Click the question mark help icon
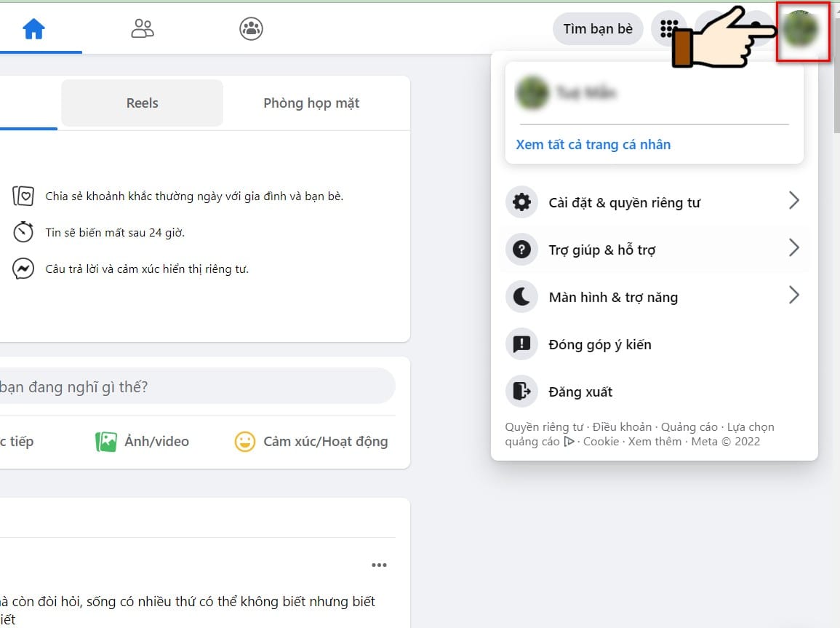 click(521, 249)
